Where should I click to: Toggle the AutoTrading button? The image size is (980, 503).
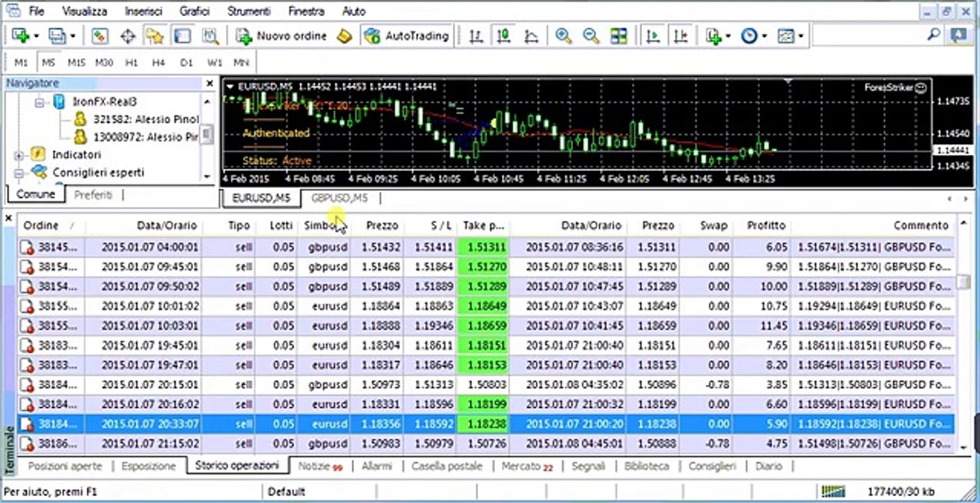point(407,36)
